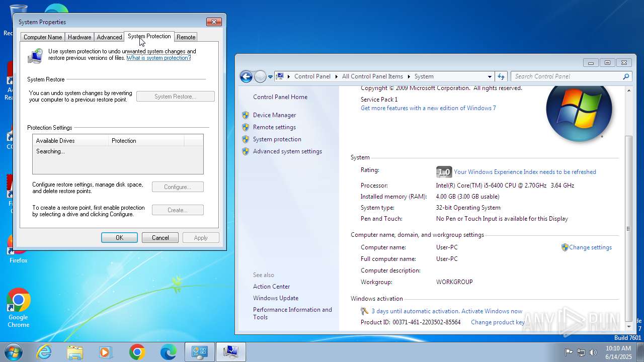Open Action Center flag in tray
Image resolution: width=644 pixels, height=362 pixels.
(569, 352)
